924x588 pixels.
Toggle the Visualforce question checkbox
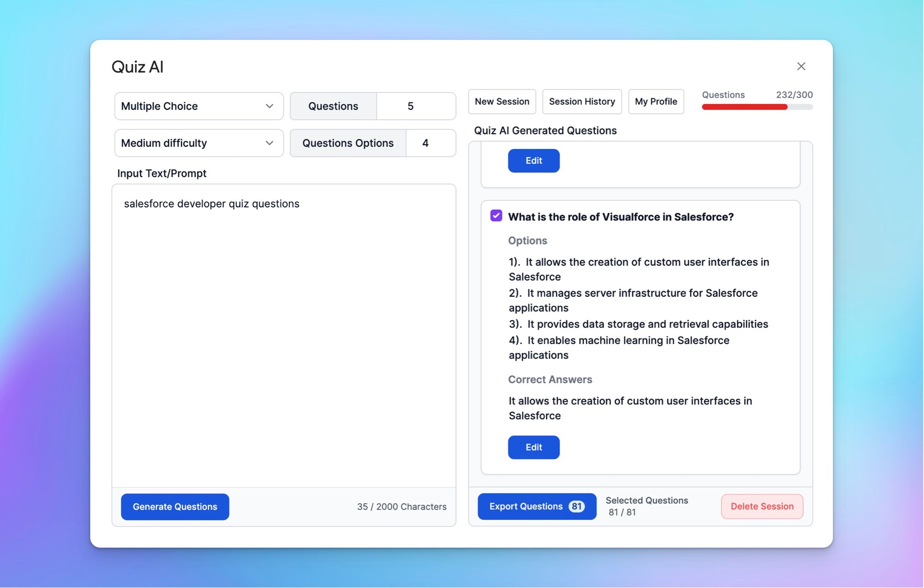click(x=496, y=216)
